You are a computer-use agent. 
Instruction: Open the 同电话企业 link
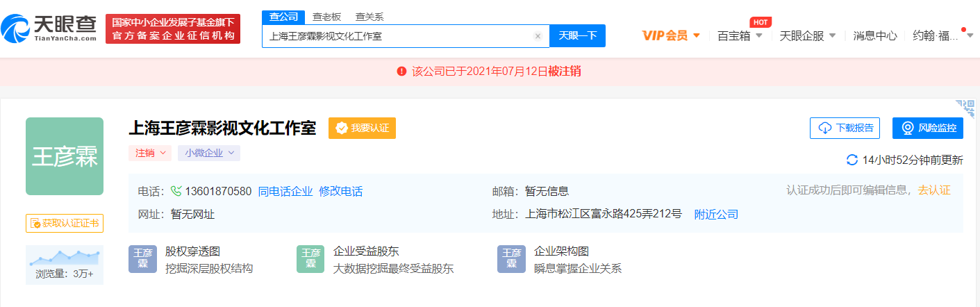285,192
